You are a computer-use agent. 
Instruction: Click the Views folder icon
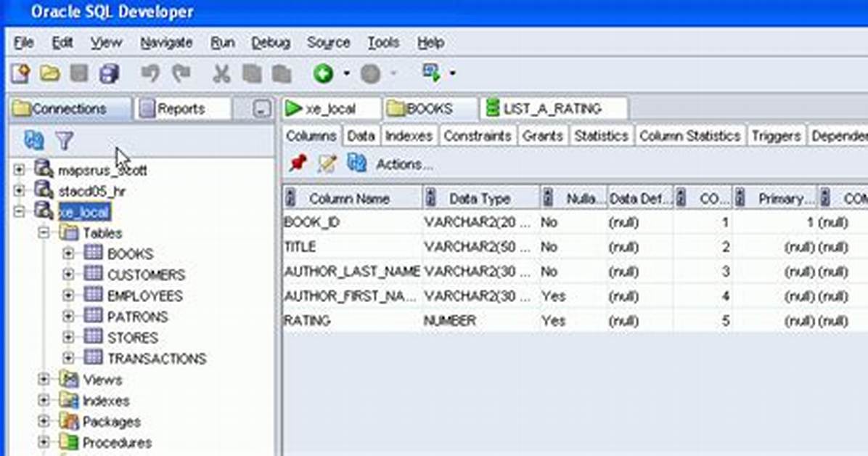[x=69, y=379]
